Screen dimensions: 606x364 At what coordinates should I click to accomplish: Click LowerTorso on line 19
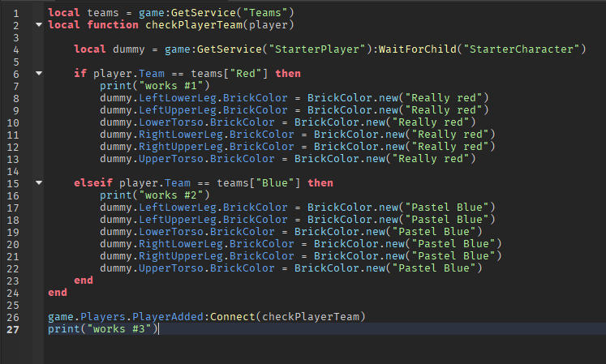[171, 232]
